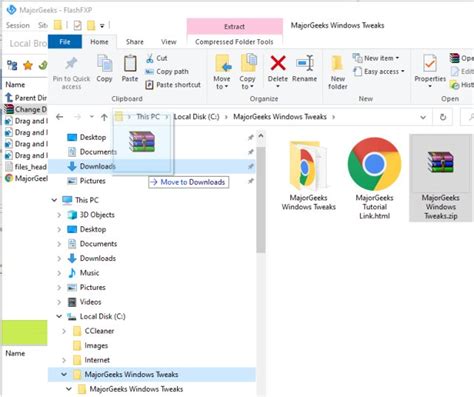474x397 pixels.
Task: Open the address bar history dropdown
Action: (423, 117)
